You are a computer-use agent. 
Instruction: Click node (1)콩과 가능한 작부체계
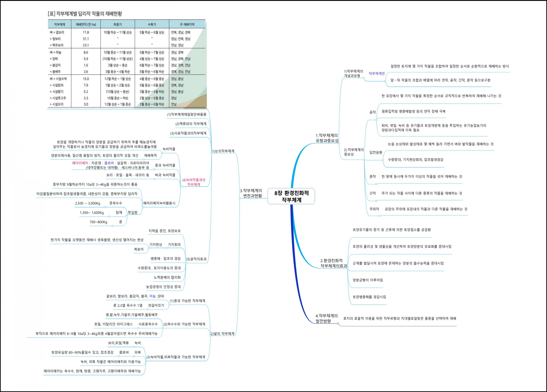(x=187, y=301)
